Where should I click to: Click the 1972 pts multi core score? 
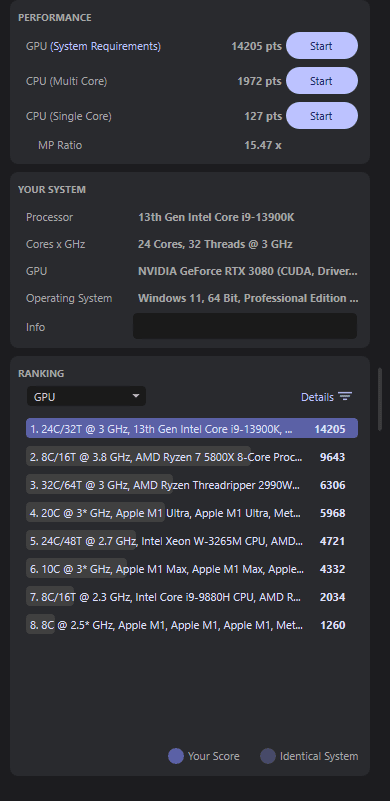[259, 81]
